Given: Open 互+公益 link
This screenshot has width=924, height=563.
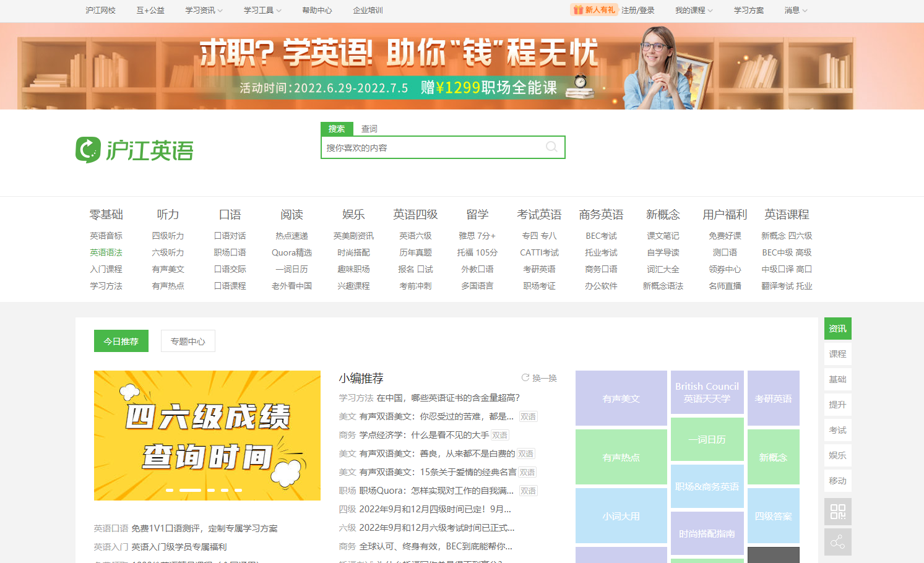Looking at the screenshot, I should pyautogui.click(x=150, y=11).
